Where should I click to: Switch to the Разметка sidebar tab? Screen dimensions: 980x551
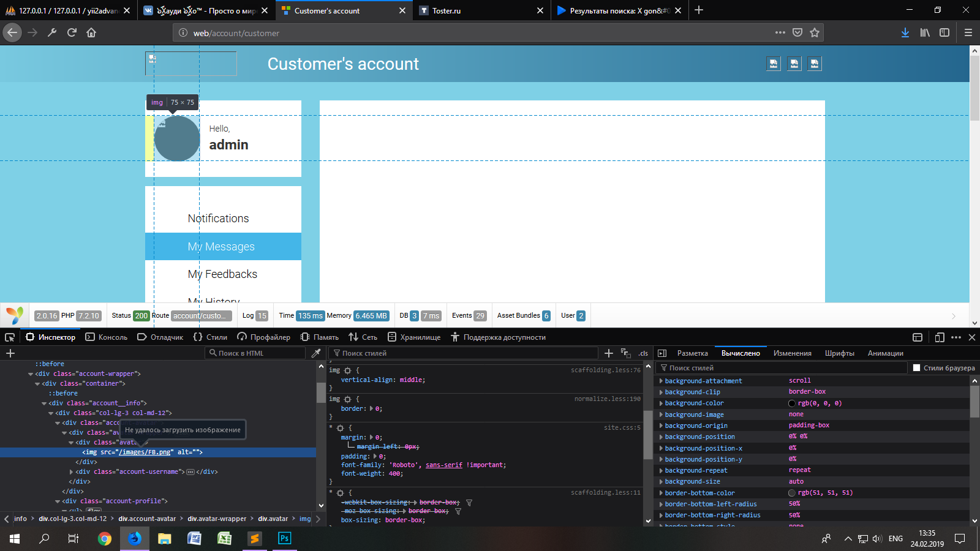pos(693,353)
